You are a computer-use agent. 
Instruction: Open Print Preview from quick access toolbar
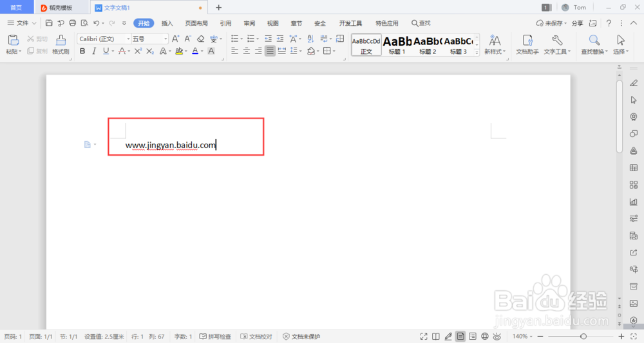[84, 23]
